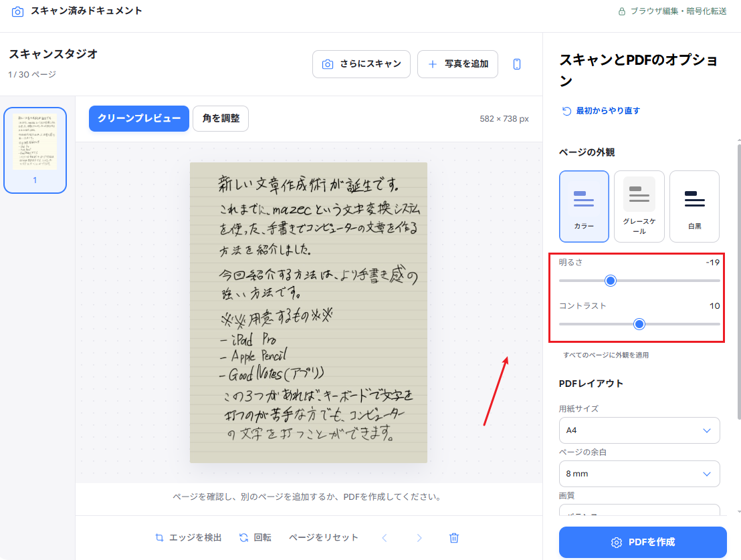Click 写真を追加 button
Image resolution: width=741 pixels, height=560 pixels.
point(457,64)
